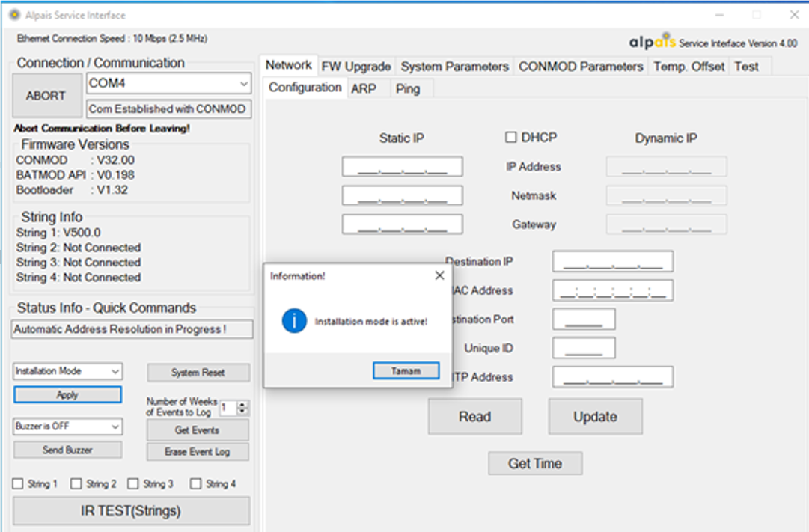Click the MAC Address field
809x532 pixels.
point(613,290)
